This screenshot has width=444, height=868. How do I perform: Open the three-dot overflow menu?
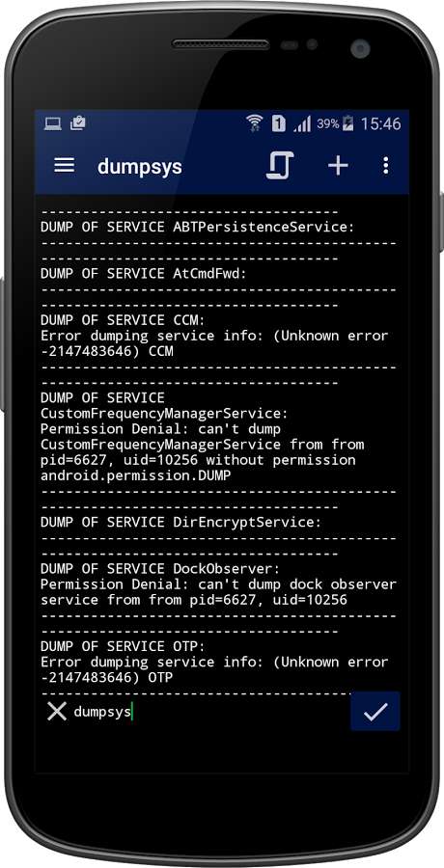[386, 166]
